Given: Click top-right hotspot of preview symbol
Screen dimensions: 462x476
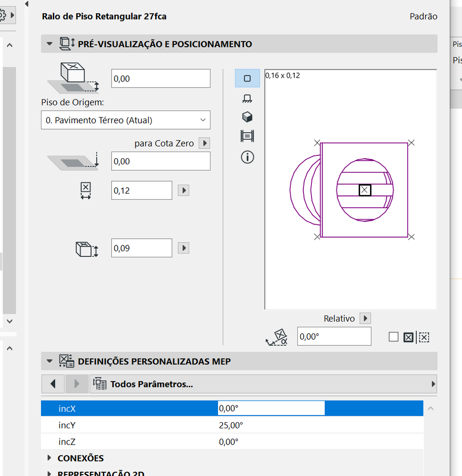Looking at the screenshot, I should [412, 142].
